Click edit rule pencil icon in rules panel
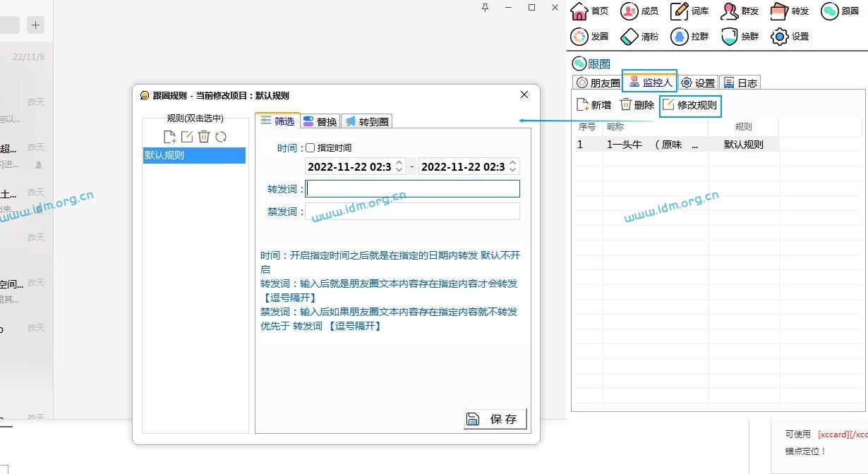 [x=187, y=137]
